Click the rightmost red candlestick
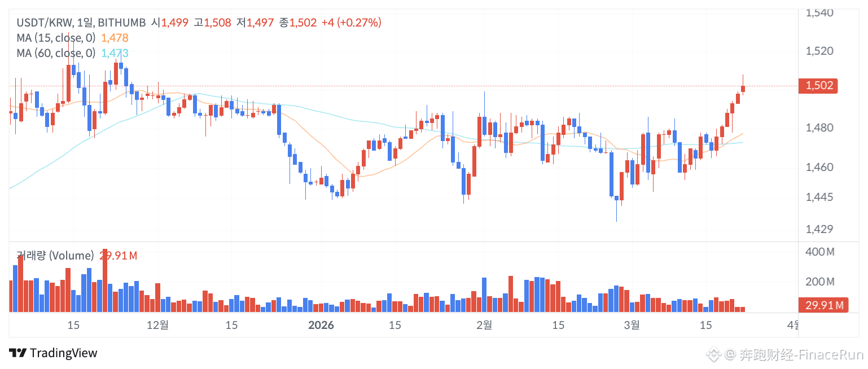The width and height of the screenshot is (868, 369). [743, 89]
